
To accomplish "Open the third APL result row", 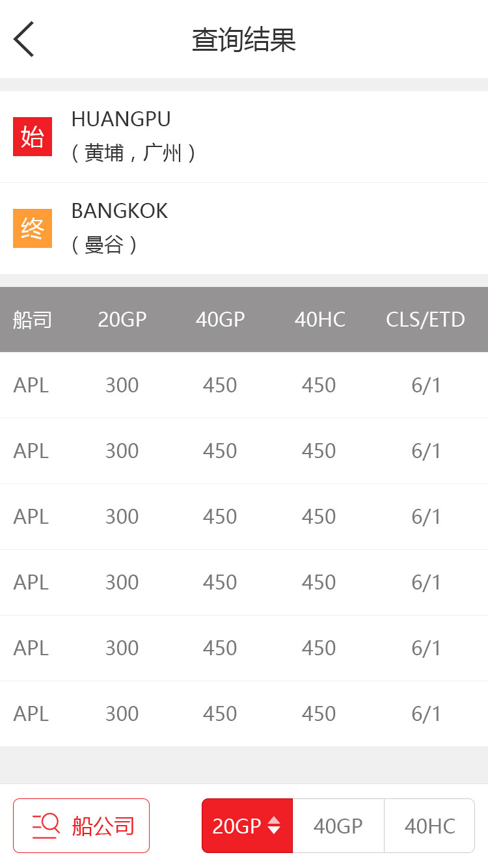I will pos(244,517).
